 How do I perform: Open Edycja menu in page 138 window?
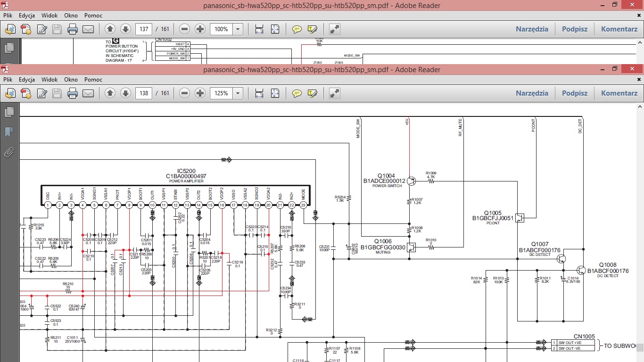point(27,80)
